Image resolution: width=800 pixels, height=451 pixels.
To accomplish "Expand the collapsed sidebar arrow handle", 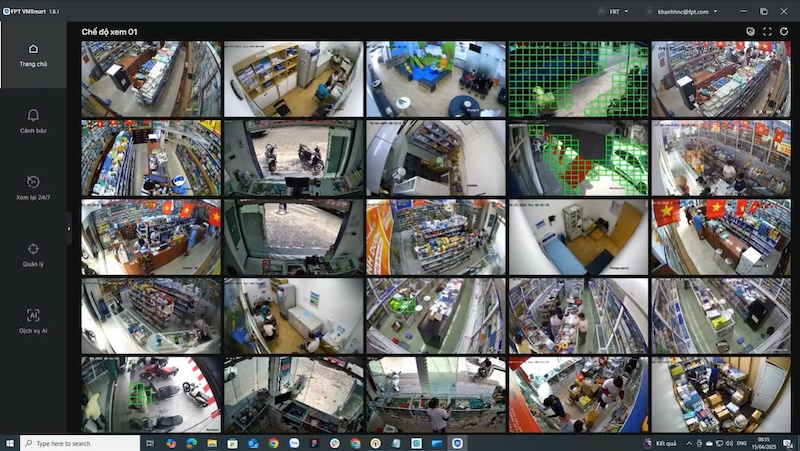I will tap(69, 228).
